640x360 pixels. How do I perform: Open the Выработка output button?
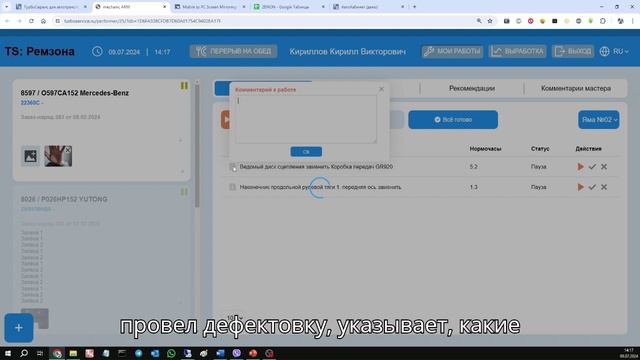click(518, 51)
